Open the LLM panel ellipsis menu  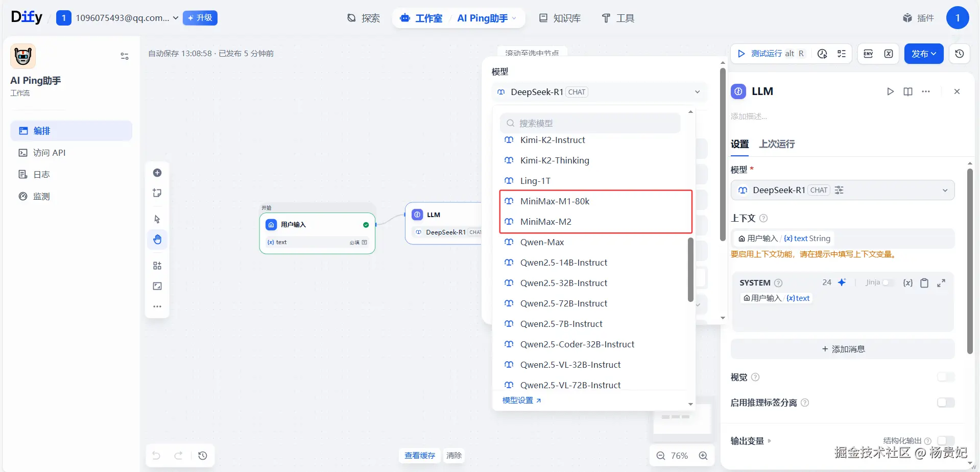[926, 91]
